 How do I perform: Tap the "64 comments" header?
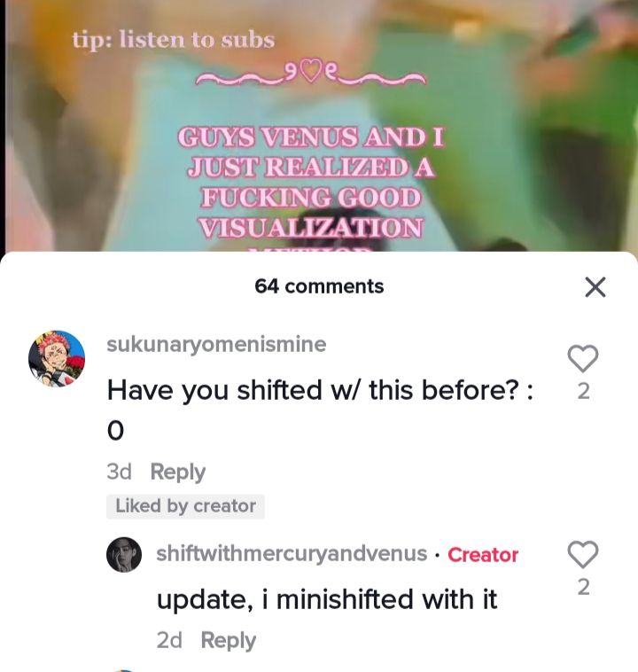319,286
